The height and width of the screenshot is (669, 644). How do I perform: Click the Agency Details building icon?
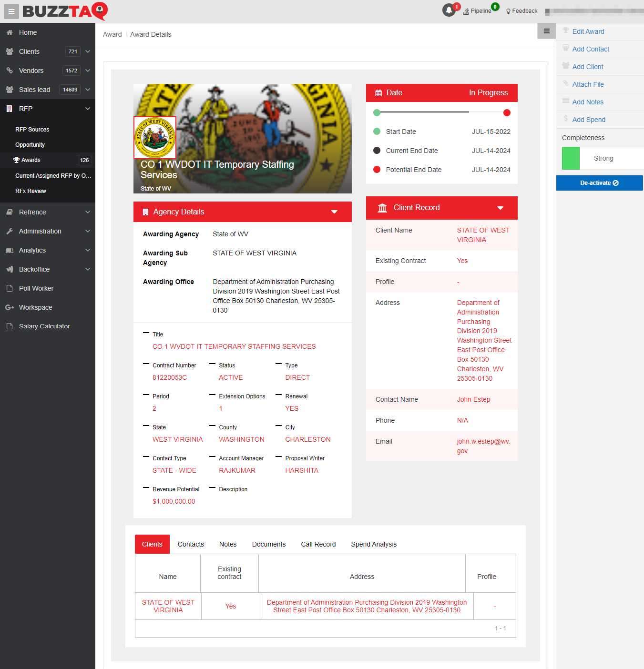145,212
